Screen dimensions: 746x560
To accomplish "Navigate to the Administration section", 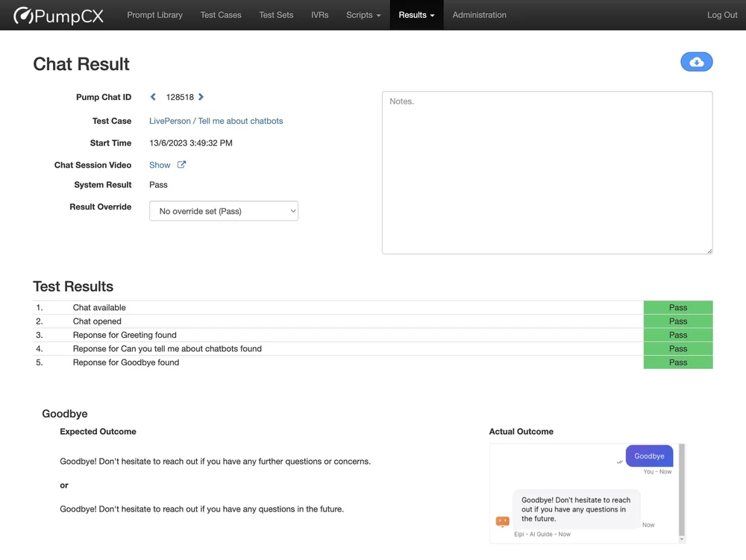I will coord(479,15).
